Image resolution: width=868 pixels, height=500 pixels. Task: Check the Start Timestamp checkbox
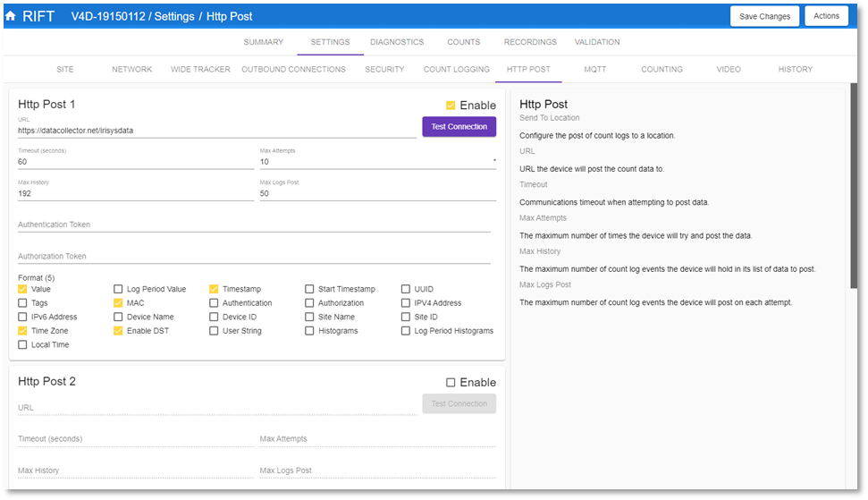click(x=309, y=289)
